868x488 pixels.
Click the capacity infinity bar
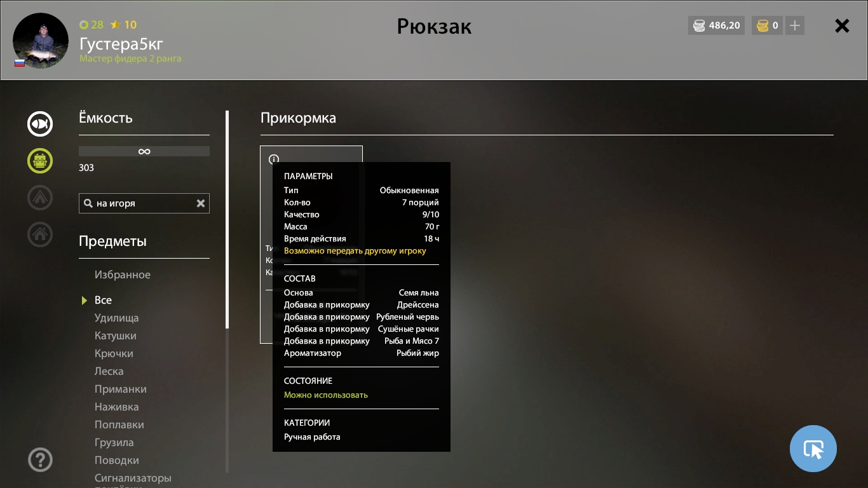(x=144, y=151)
